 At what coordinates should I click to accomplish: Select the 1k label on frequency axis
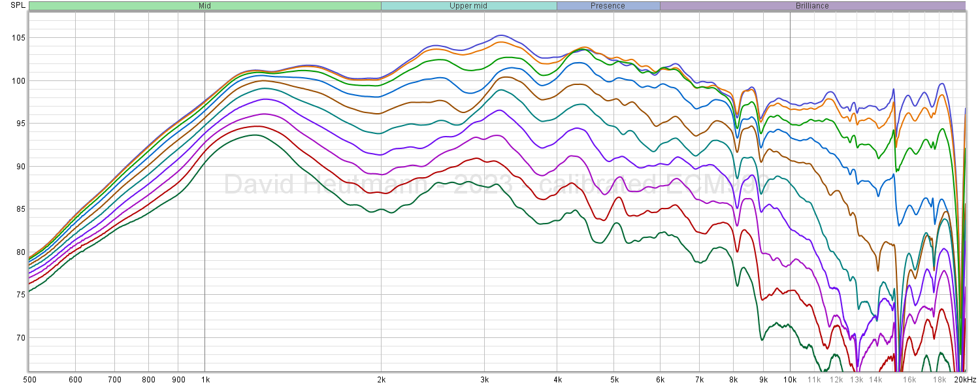(x=204, y=380)
